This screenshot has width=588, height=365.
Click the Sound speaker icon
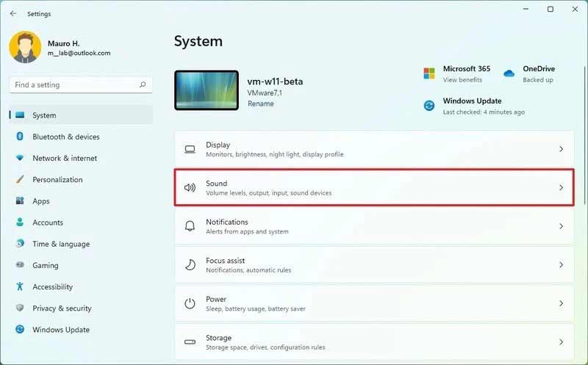click(190, 187)
